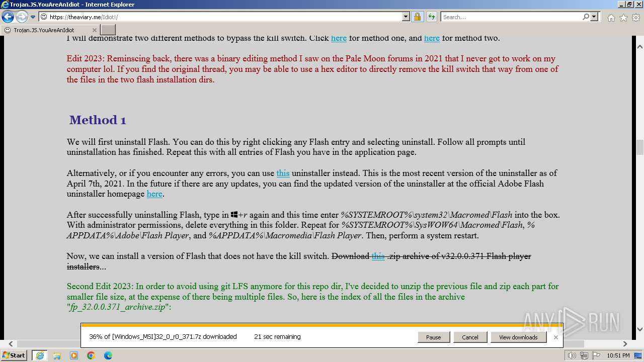Open File Explorer from the taskbar
The height and width of the screenshot is (362, 644).
(x=57, y=355)
